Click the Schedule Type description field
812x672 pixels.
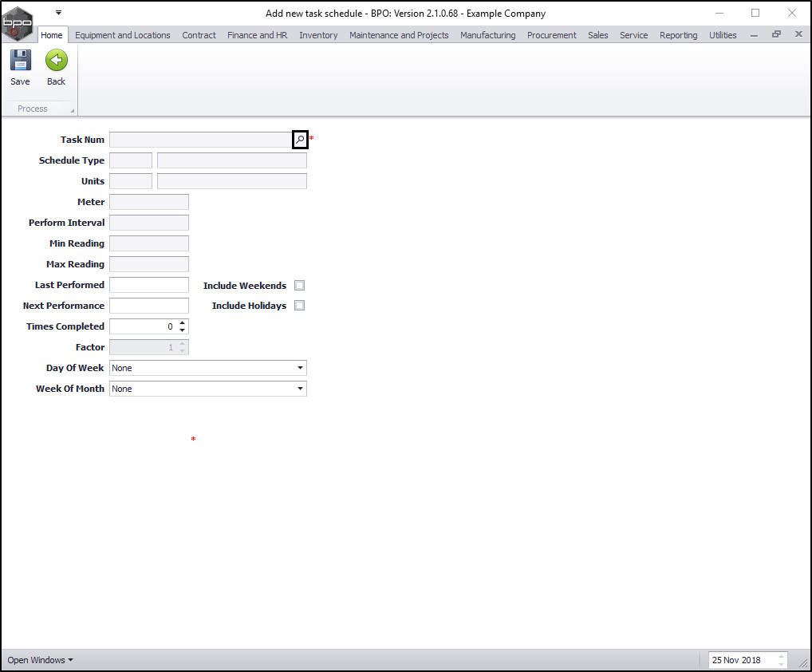[232, 160]
